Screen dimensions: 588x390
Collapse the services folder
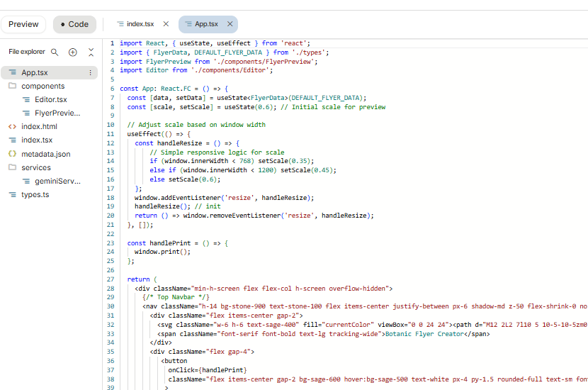click(35, 168)
